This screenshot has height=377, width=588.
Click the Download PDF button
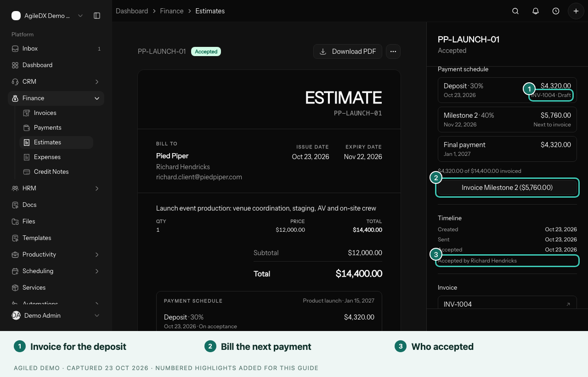pyautogui.click(x=348, y=51)
